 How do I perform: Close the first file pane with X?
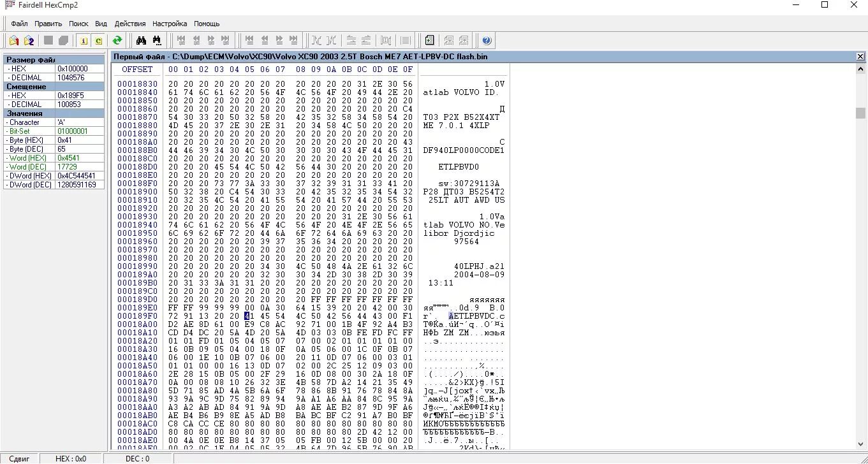pos(860,57)
